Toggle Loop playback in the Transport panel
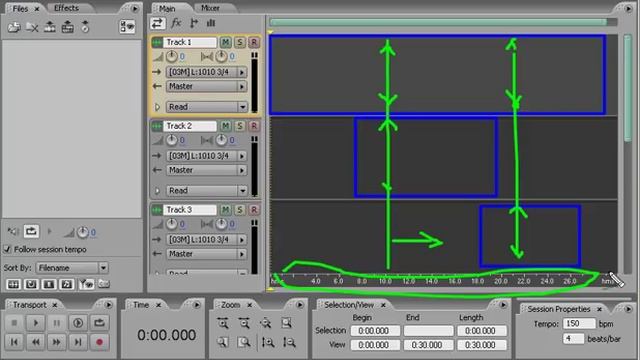 click(x=99, y=323)
